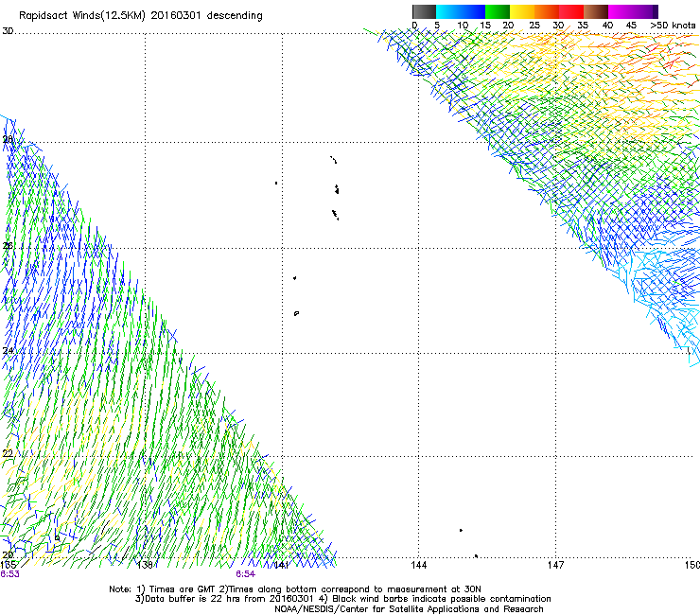
Task: Click the orange 25-30 knots legend swatch
Action: click(547, 11)
